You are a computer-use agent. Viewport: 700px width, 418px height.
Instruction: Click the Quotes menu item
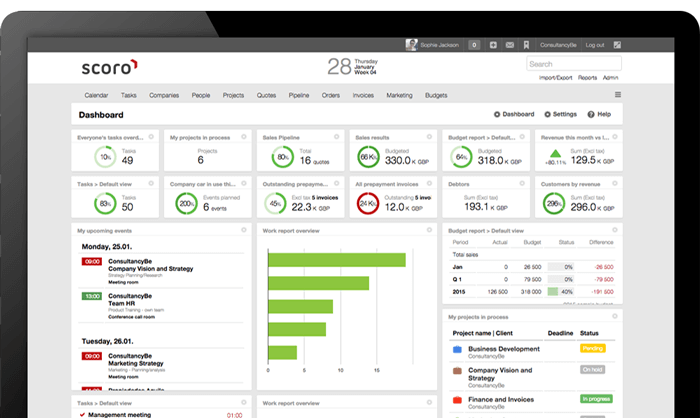pos(266,95)
